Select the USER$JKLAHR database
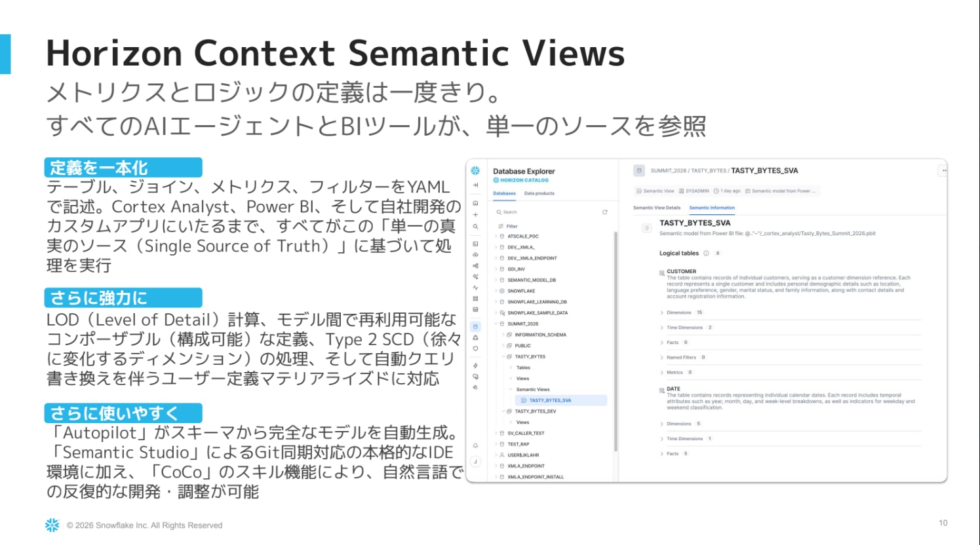 (523, 455)
